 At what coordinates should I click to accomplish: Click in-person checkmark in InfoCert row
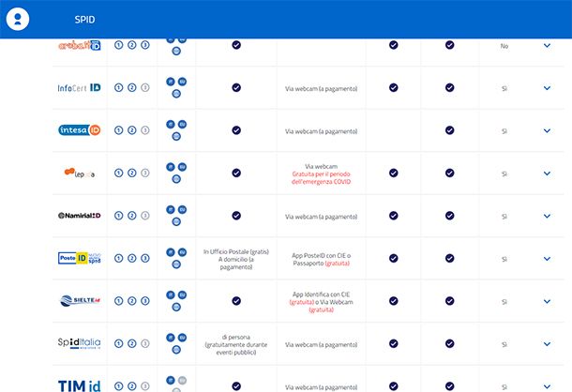(236, 87)
